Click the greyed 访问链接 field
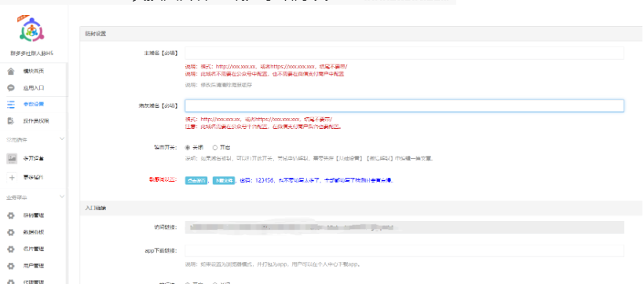This screenshot has height=284, width=644. point(404,227)
